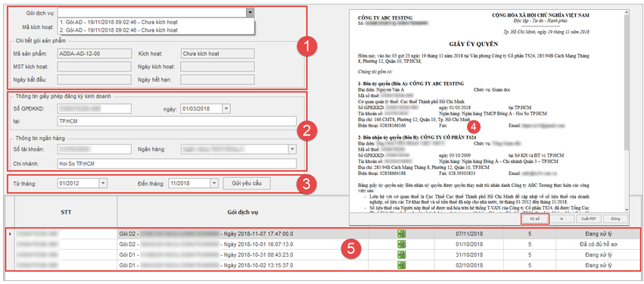Click the Gửi yêu cầu button

coord(247,183)
